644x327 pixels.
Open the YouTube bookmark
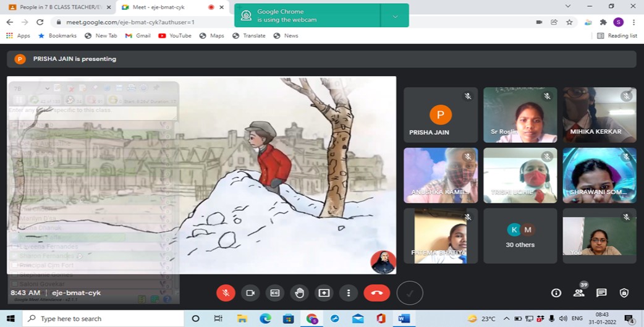[175, 36]
